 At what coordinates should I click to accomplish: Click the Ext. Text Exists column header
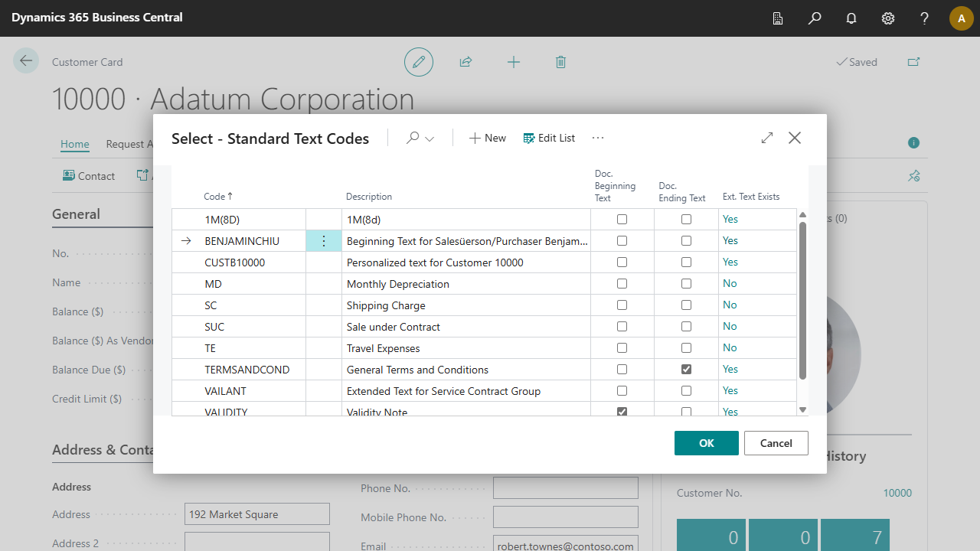pyautogui.click(x=750, y=197)
